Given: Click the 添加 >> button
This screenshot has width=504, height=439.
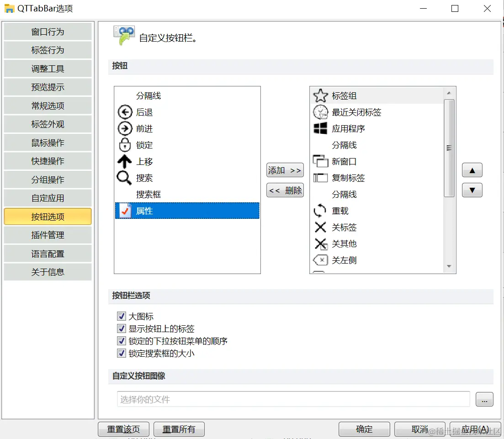Looking at the screenshot, I should 285,170.
